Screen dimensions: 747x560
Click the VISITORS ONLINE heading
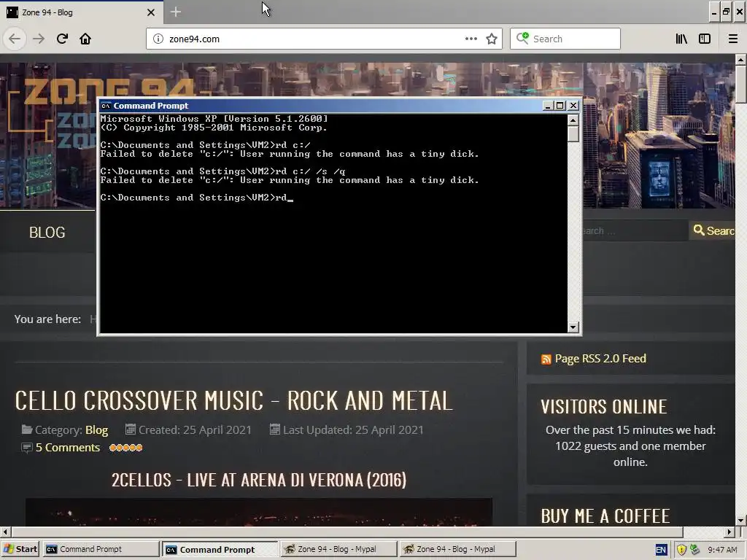point(603,407)
